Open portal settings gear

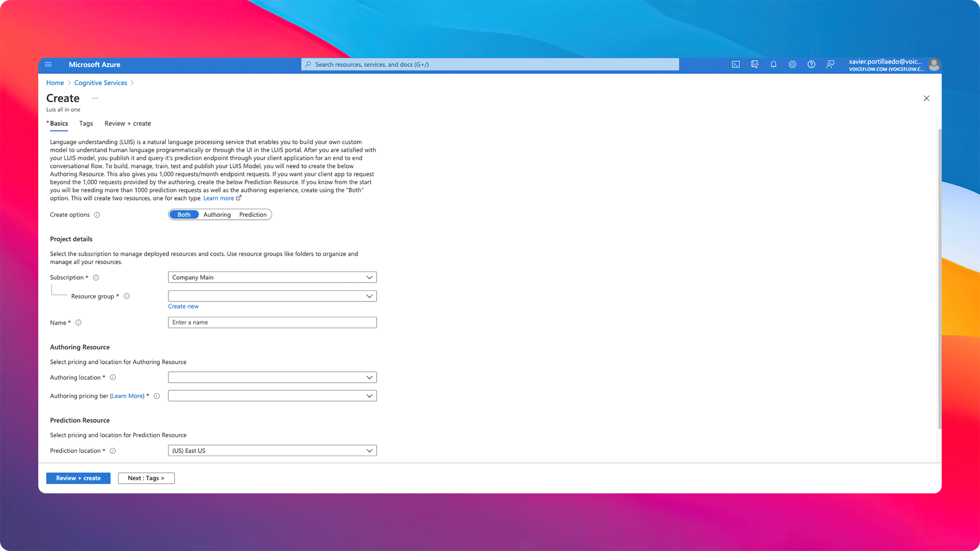coord(792,64)
